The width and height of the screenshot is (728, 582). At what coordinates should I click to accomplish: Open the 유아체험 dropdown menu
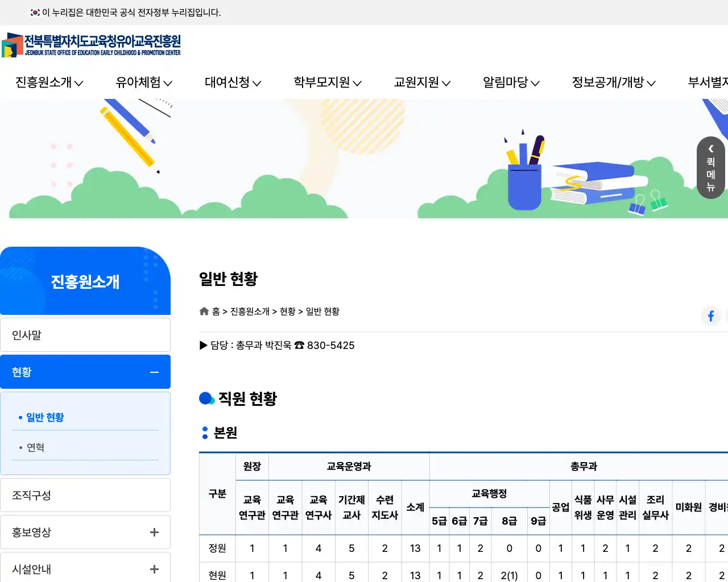[143, 82]
